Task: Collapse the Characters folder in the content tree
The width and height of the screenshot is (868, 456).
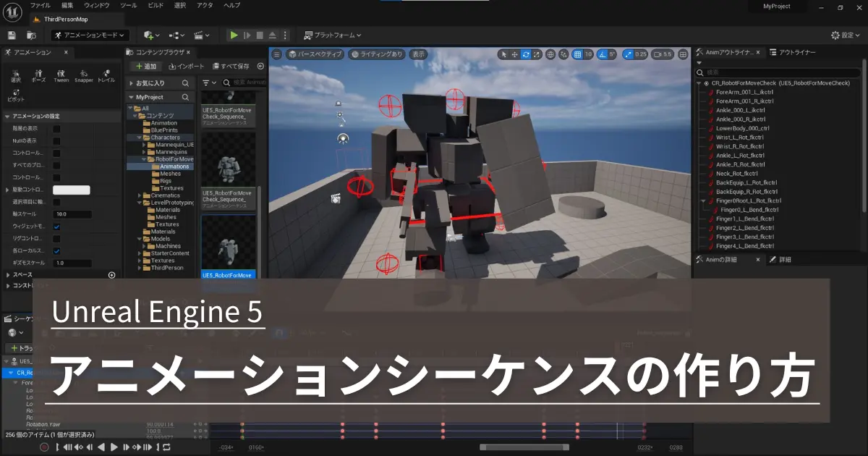Action: [x=140, y=137]
